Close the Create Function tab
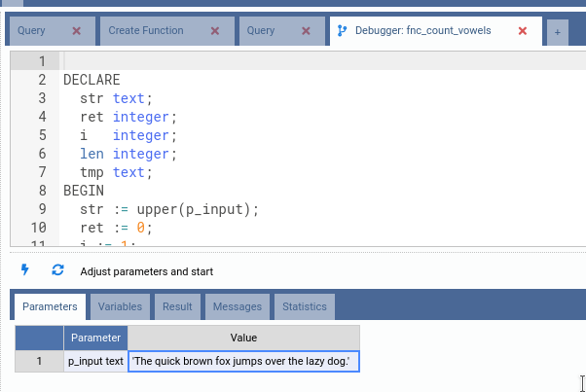This screenshot has height=392, width=586. point(216,31)
